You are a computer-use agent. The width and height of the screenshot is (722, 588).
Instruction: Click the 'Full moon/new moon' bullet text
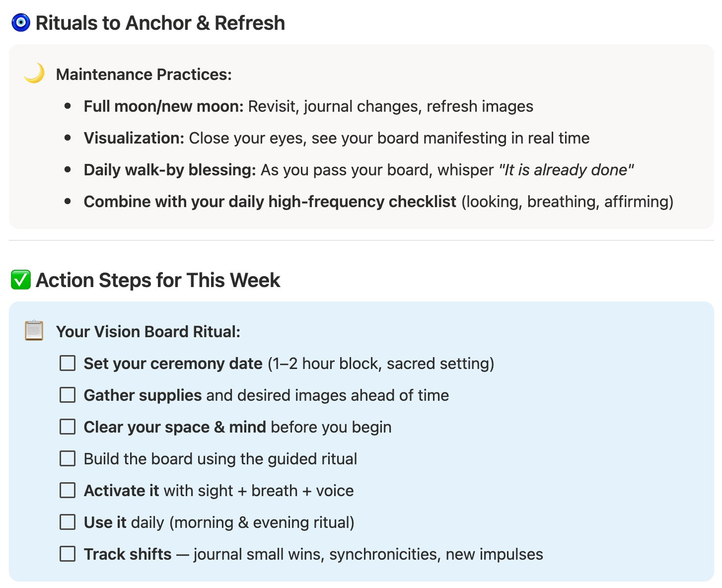click(x=163, y=106)
